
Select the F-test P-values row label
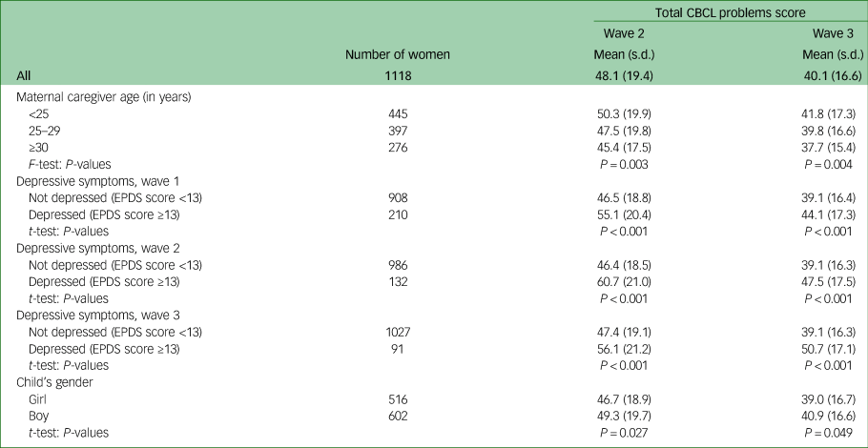pos(69,164)
